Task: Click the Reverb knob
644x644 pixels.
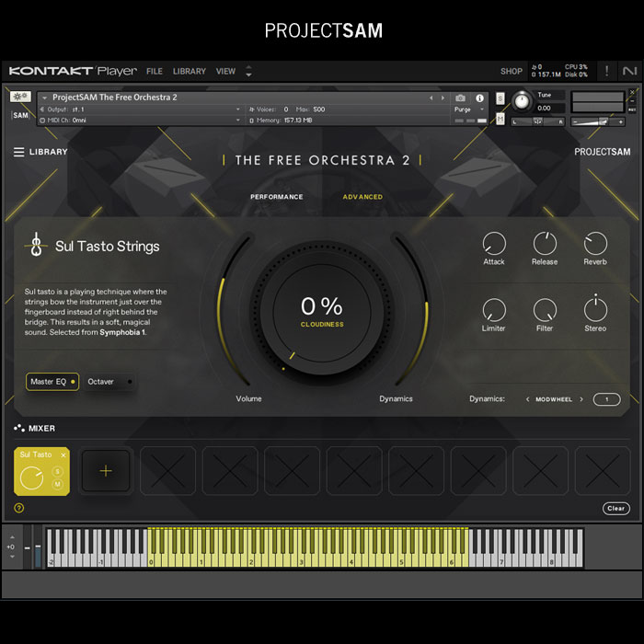Action: coord(595,243)
